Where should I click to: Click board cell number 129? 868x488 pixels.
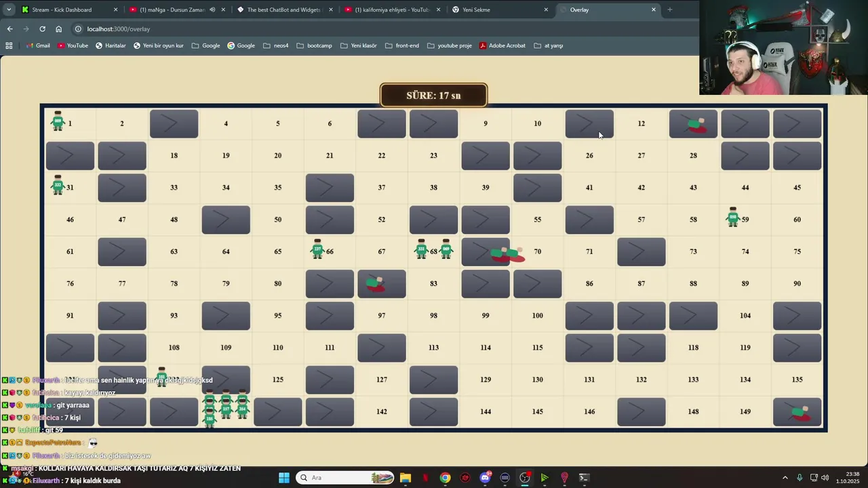point(486,380)
